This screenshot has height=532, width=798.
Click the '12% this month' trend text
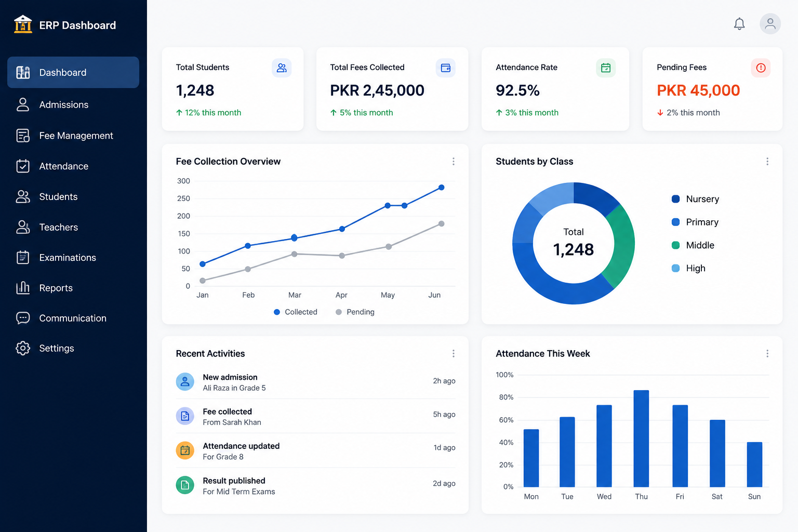213,113
